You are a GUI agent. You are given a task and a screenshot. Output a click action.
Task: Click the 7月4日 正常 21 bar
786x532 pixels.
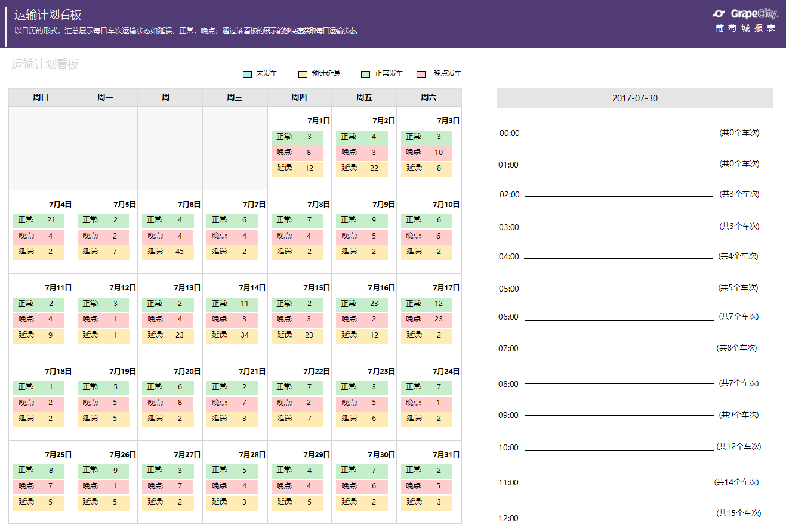click(38, 221)
